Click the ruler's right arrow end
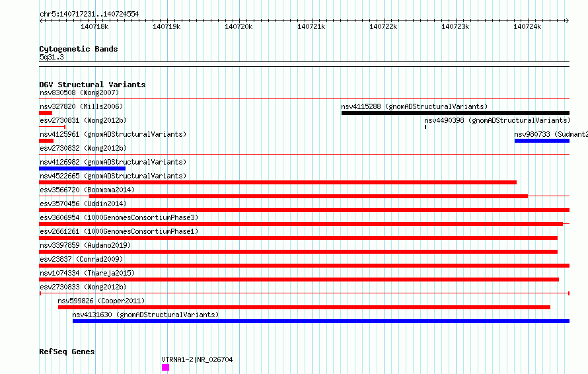The height and width of the screenshot is (374, 588). (x=568, y=21)
